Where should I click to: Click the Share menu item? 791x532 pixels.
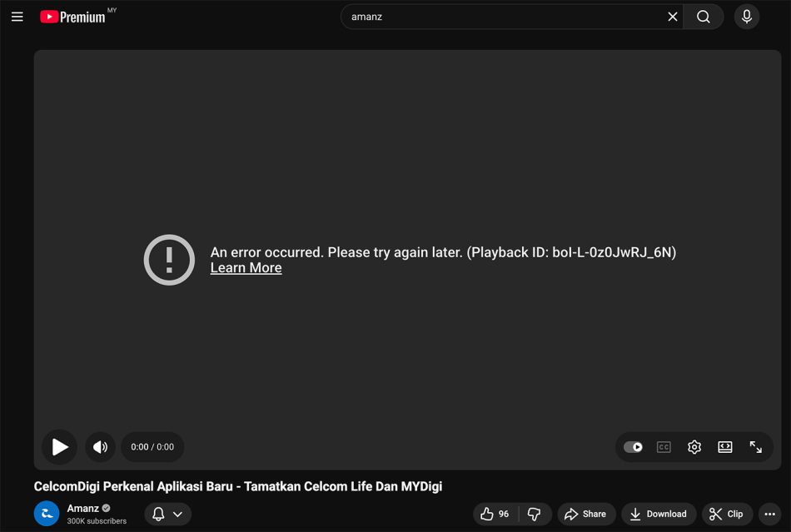tap(586, 514)
